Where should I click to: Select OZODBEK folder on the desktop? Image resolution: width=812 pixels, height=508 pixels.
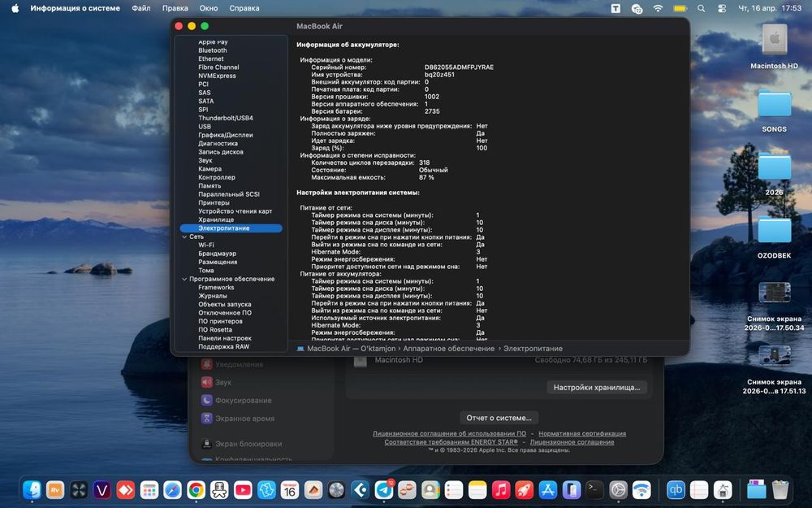[774, 230]
